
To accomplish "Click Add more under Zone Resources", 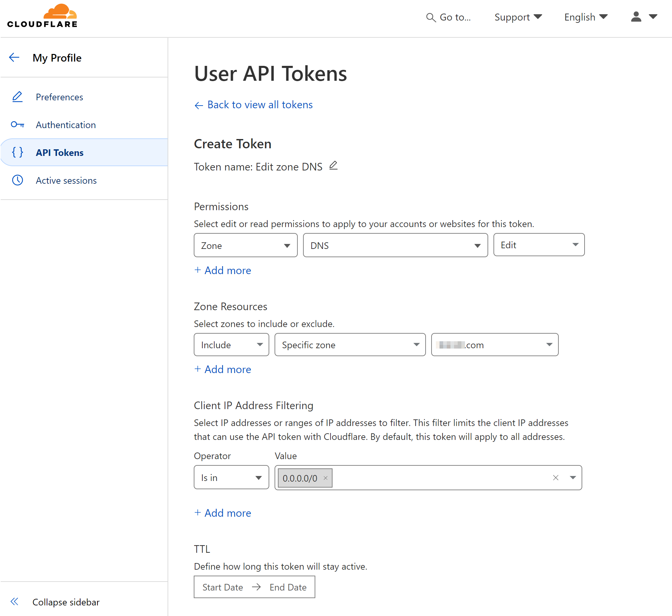I will point(223,369).
